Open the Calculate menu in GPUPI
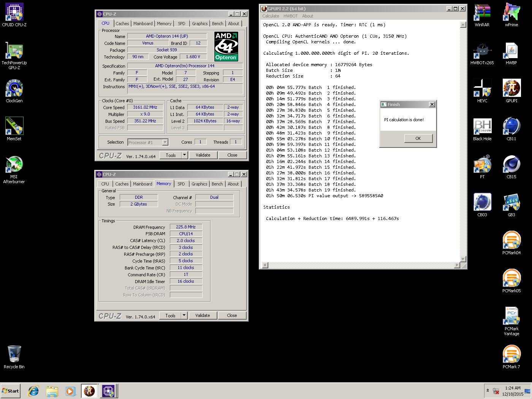Image resolution: width=532 pixels, height=399 pixels. click(x=271, y=16)
